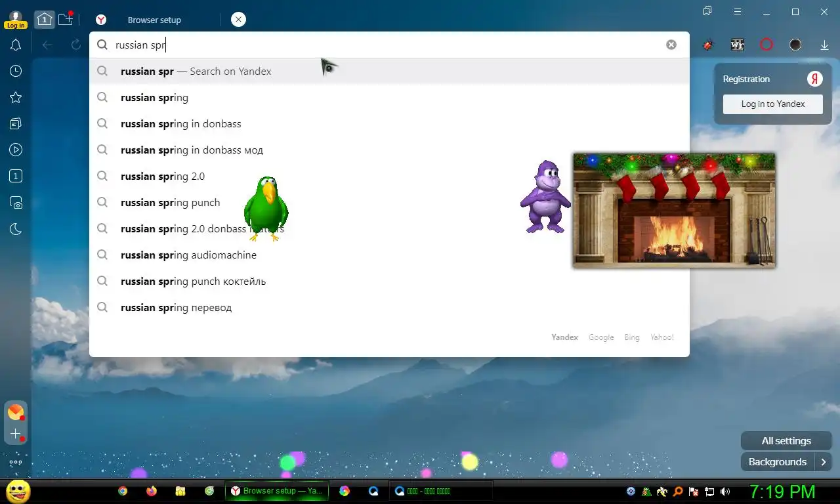This screenshot has width=840, height=504.
Task: Click the ladybug extension icon
Action: tap(708, 45)
